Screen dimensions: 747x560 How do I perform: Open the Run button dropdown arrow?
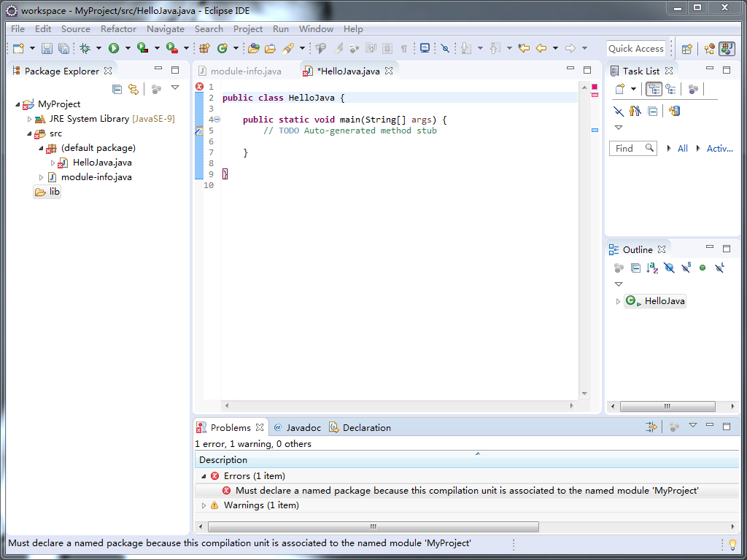click(127, 48)
